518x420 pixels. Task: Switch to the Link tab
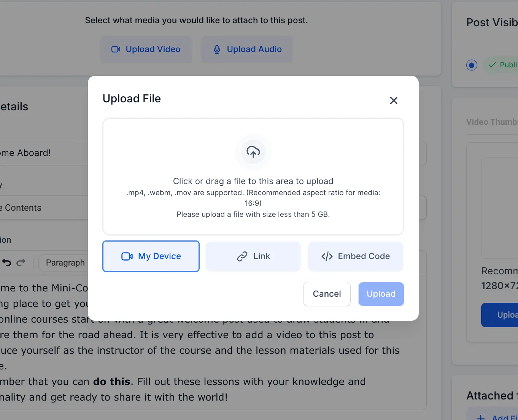(x=253, y=256)
